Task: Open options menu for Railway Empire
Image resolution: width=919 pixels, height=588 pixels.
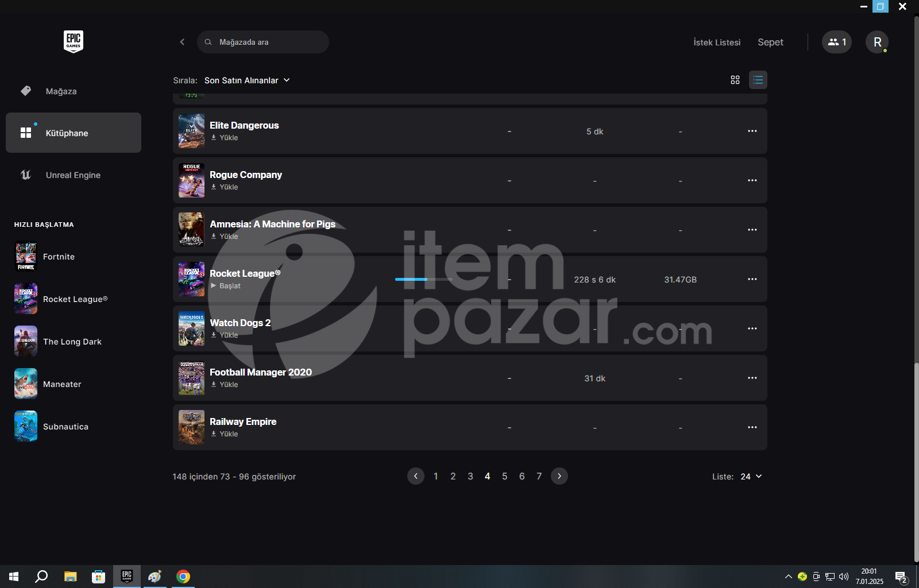Action: coord(752,427)
